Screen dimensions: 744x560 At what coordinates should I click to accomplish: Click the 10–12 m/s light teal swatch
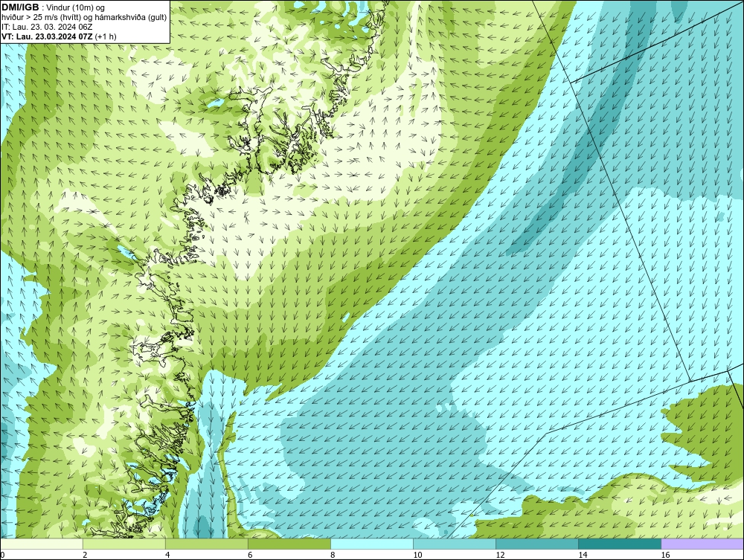pyautogui.click(x=455, y=544)
